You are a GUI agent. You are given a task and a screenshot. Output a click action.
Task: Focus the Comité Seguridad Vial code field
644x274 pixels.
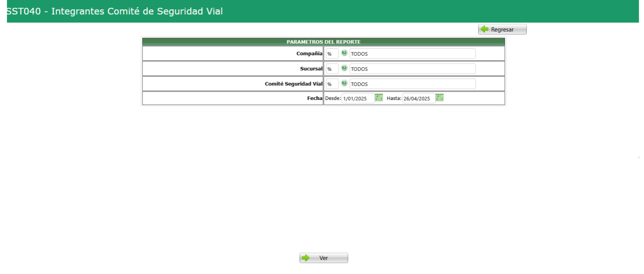(332, 84)
